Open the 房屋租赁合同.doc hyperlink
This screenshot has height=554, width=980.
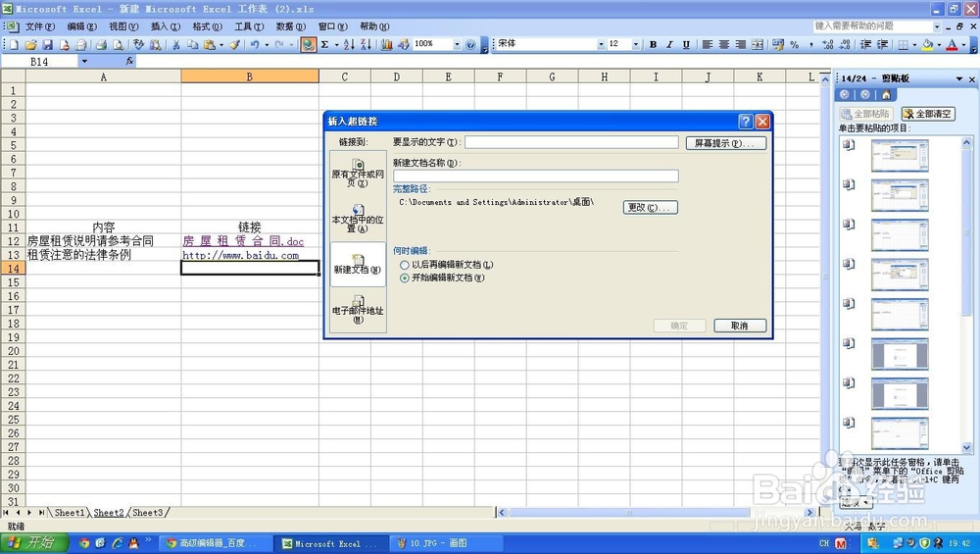[x=243, y=241]
